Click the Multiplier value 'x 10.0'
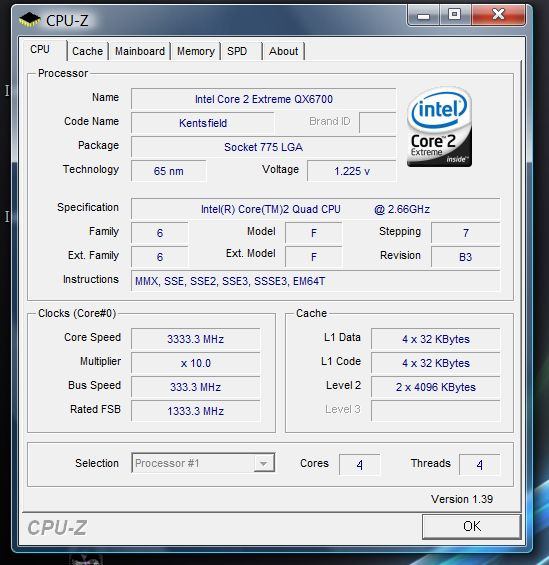Image resolution: width=549 pixels, height=565 pixels. pyautogui.click(x=196, y=363)
